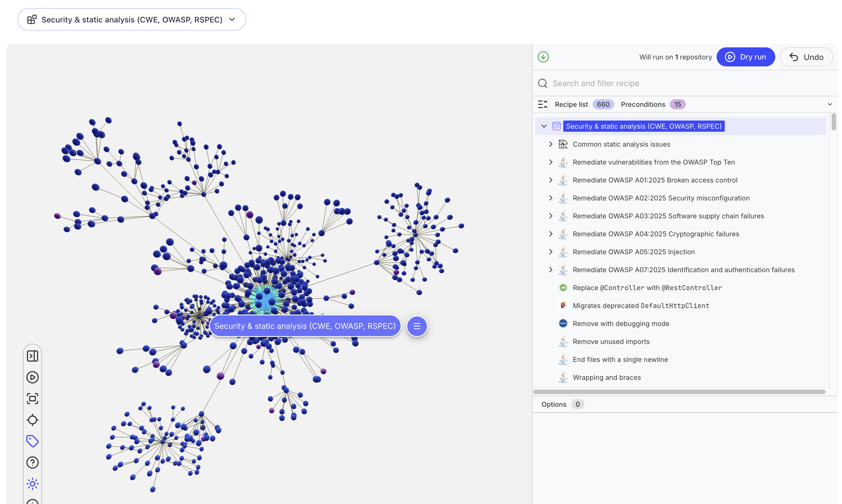The image size is (842, 504).
Task: Click the Java icon beside End files with a single newline
Action: 563,359
